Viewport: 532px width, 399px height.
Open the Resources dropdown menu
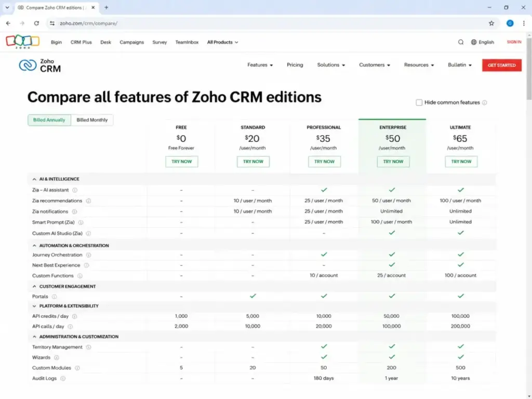(419, 65)
